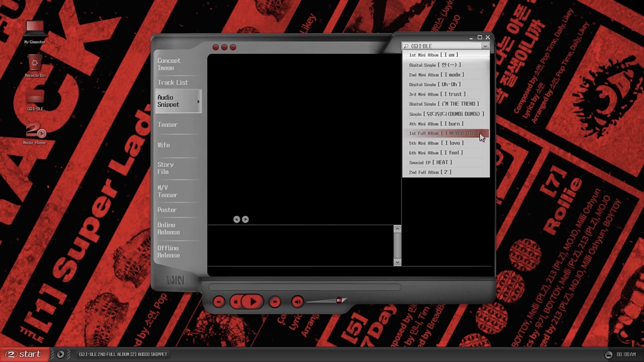This screenshot has width=644, height=362.
Task: Select Digital Single [ i'M THE TREND ]
Action: tap(446, 104)
